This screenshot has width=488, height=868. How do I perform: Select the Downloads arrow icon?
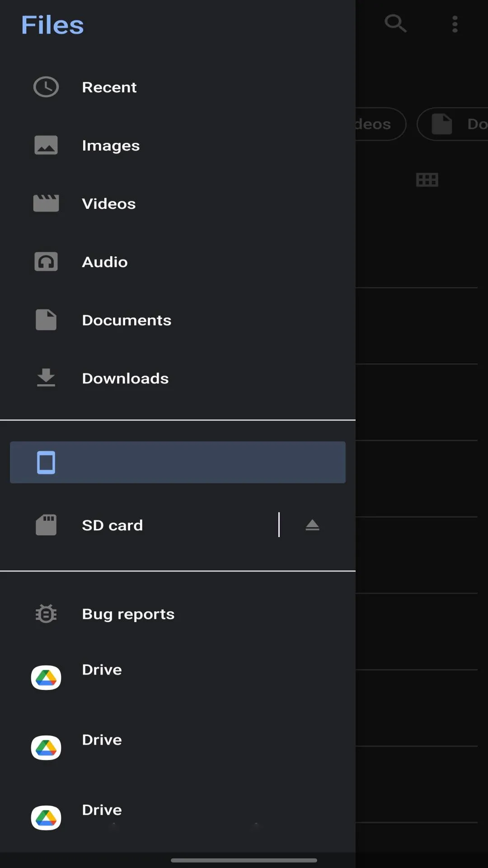(46, 378)
